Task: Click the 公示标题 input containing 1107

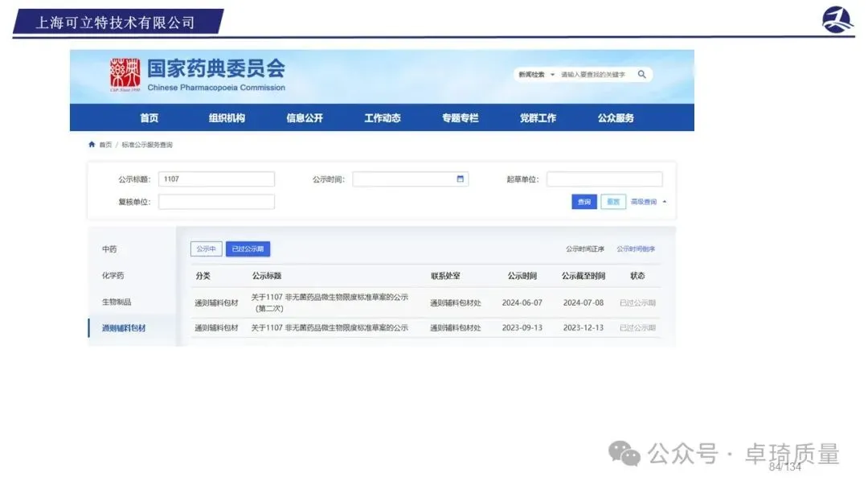Action: pyautogui.click(x=216, y=179)
